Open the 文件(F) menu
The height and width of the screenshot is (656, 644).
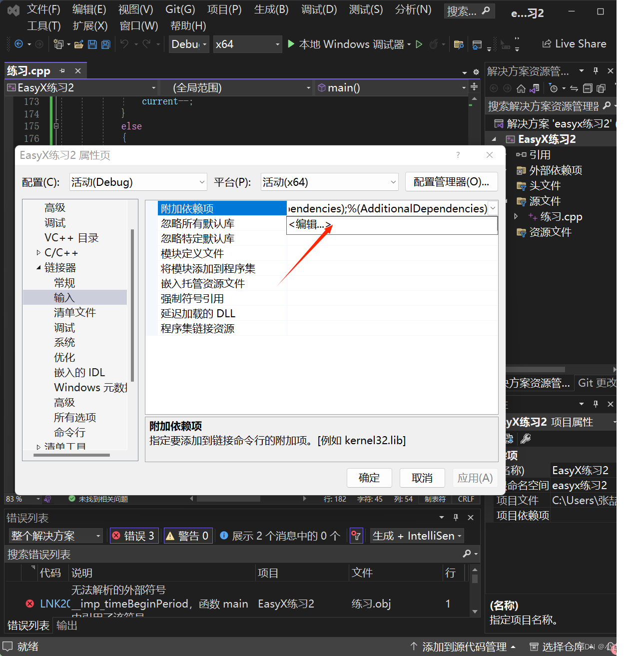43,9
